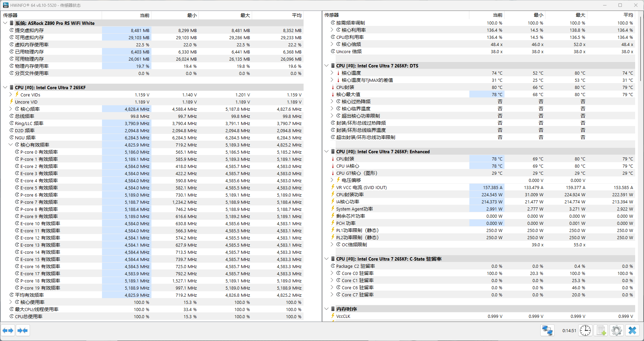
Task: Select the Uncore 倍频 row
Action: point(479,51)
